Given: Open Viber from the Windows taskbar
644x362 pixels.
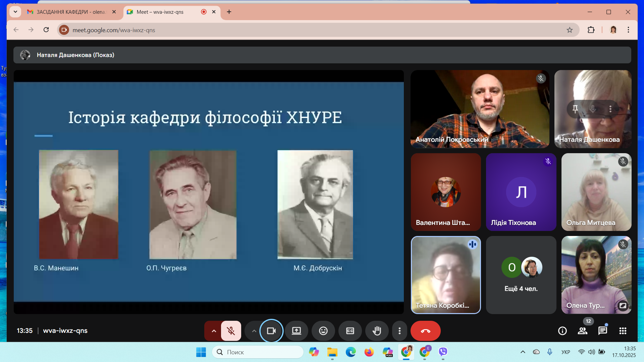Looking at the screenshot, I should (443, 352).
